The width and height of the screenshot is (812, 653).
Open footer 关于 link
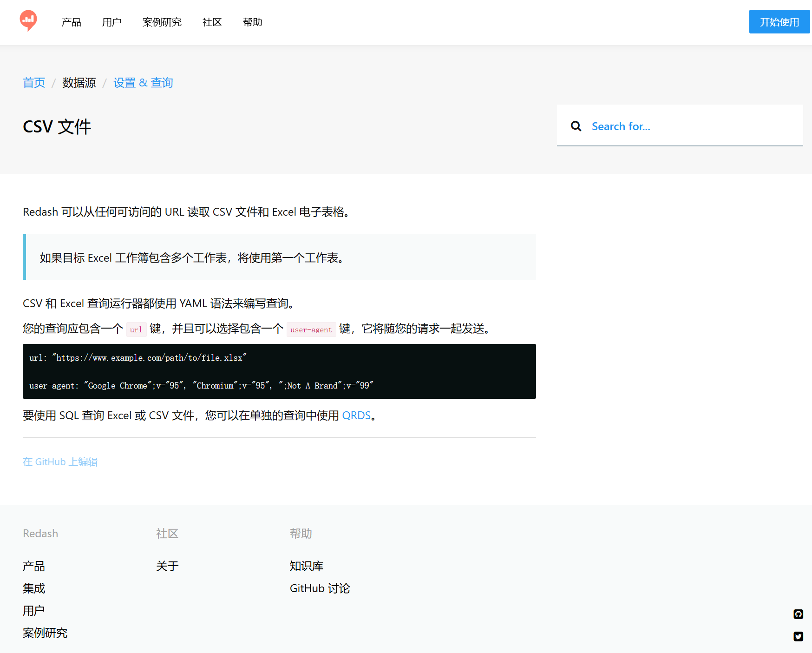tap(167, 566)
